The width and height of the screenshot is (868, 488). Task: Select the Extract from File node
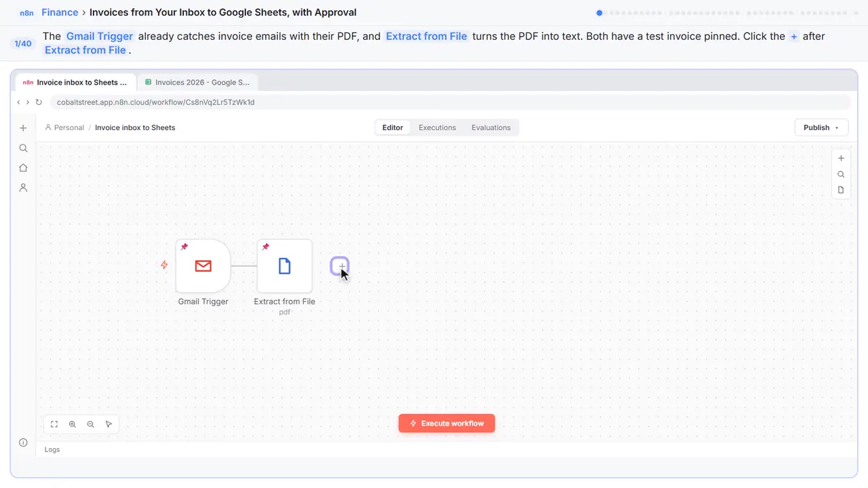(285, 266)
